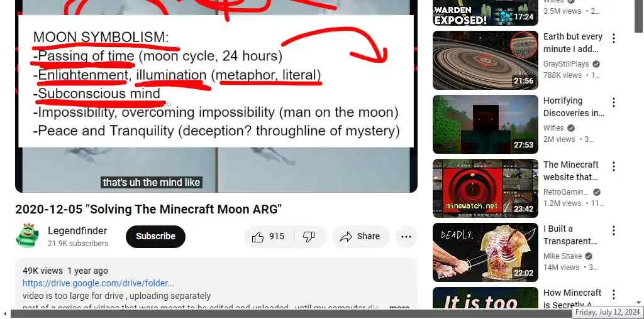
Task: Subscribe to the Legendfinder channel
Action: coord(156,237)
